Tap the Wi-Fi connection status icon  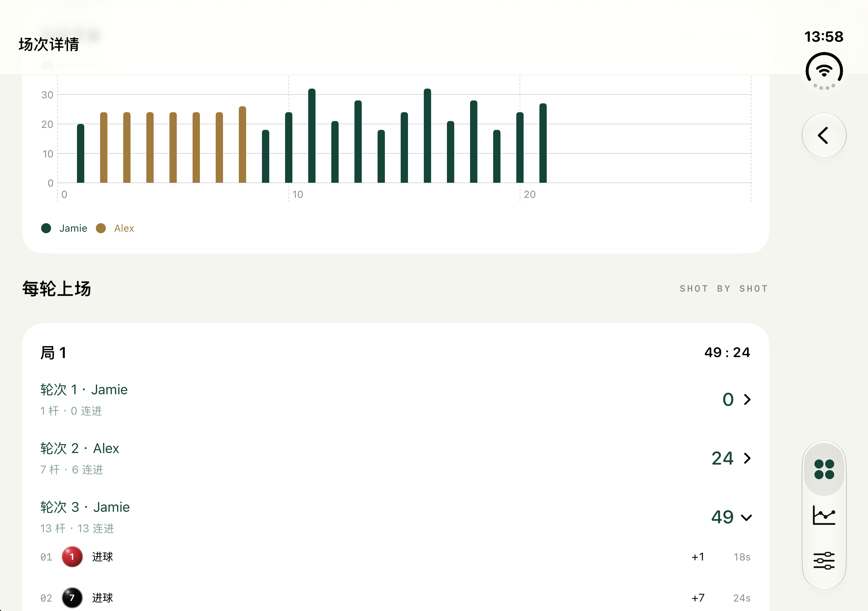click(824, 72)
